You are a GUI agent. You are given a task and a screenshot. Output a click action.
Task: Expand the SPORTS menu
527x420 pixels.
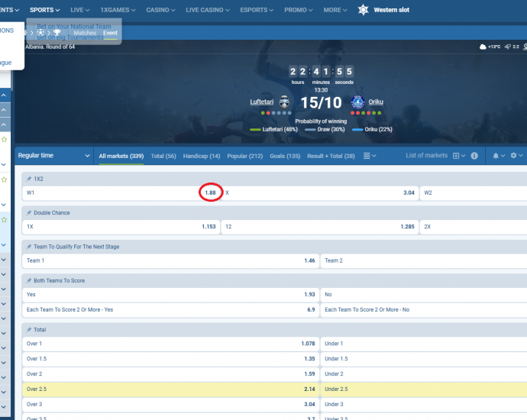coord(45,10)
